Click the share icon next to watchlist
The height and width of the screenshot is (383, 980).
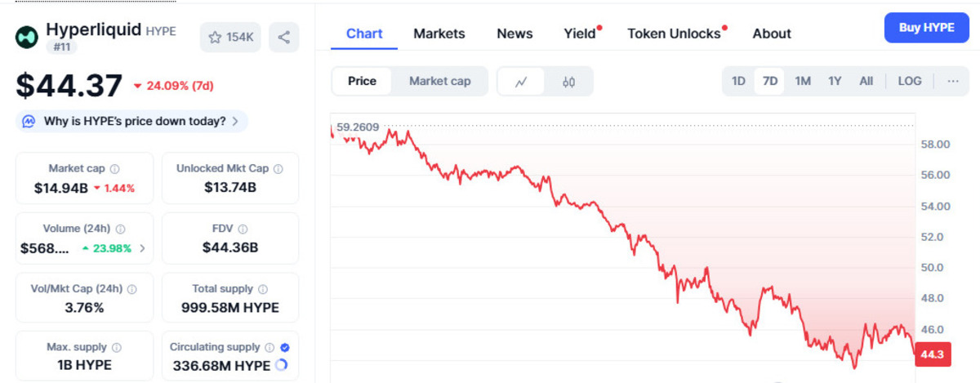point(283,38)
